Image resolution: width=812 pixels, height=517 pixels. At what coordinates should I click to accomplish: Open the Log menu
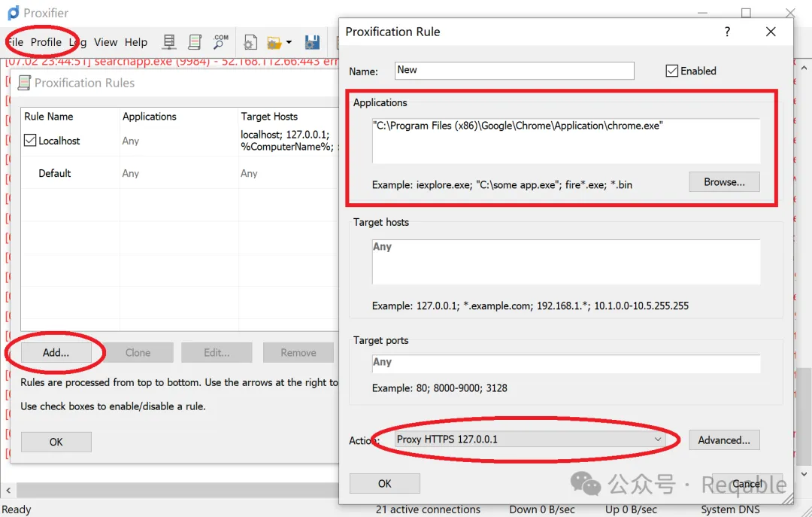pos(77,42)
